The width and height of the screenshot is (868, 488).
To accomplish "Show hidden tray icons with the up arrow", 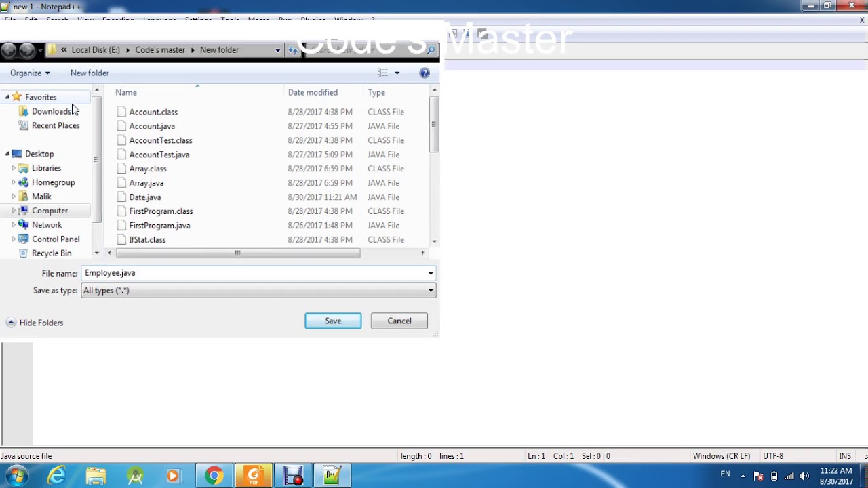I will [x=743, y=476].
